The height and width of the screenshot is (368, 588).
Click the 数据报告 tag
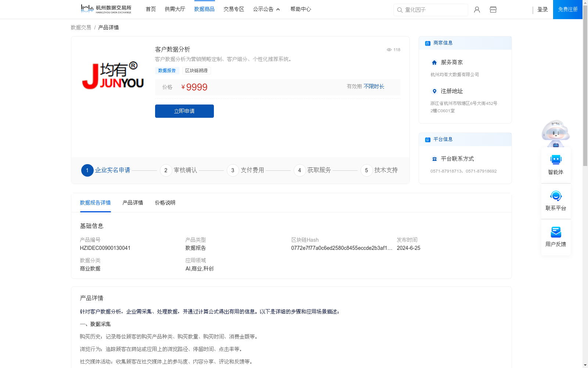click(x=167, y=71)
